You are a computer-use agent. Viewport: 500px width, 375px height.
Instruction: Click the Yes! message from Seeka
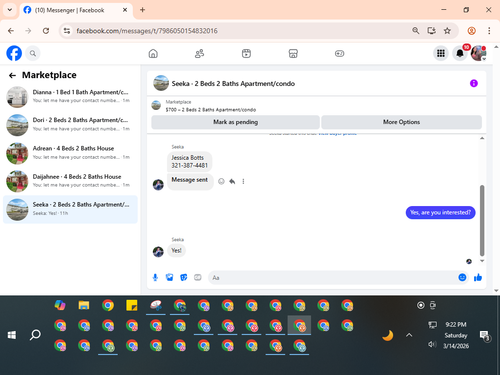point(176,251)
